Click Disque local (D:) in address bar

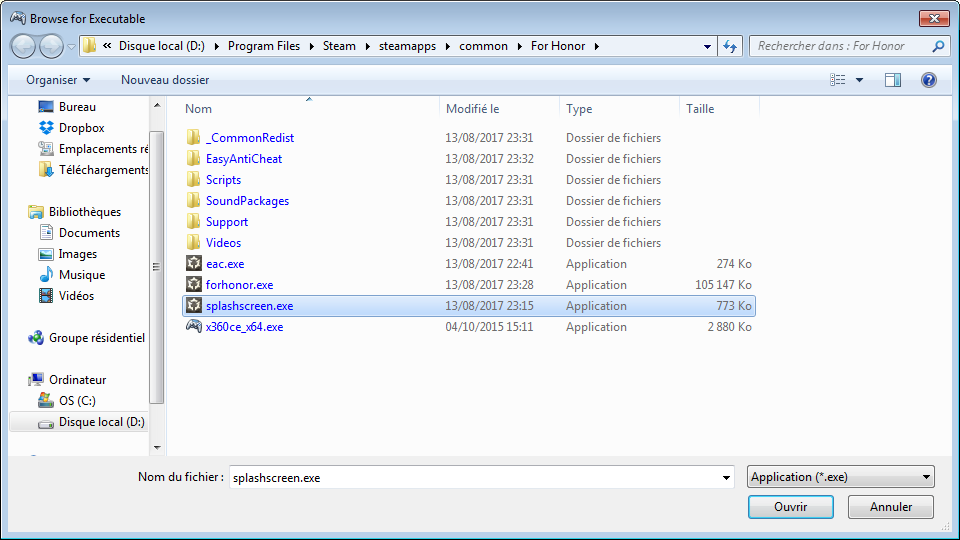(x=162, y=46)
